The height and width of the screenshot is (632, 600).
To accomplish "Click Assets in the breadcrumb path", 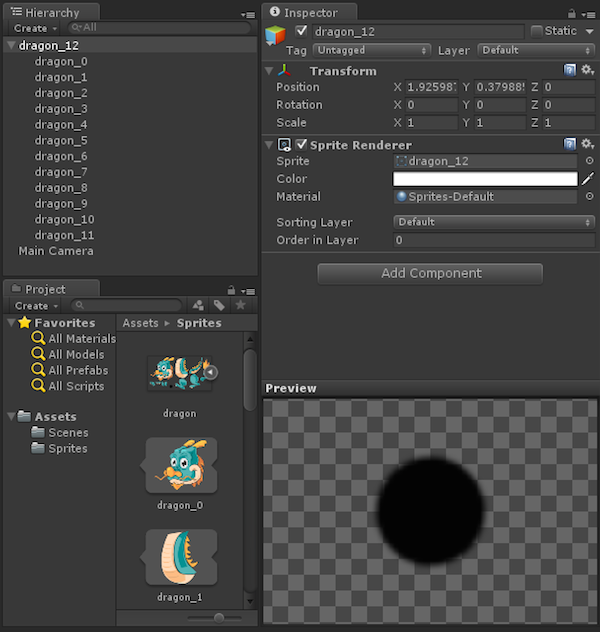I will [x=141, y=323].
